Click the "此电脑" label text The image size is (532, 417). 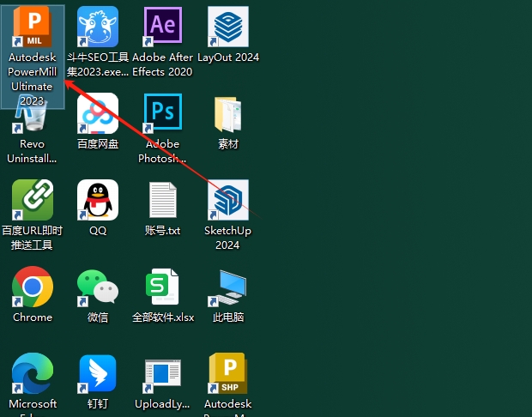228,317
